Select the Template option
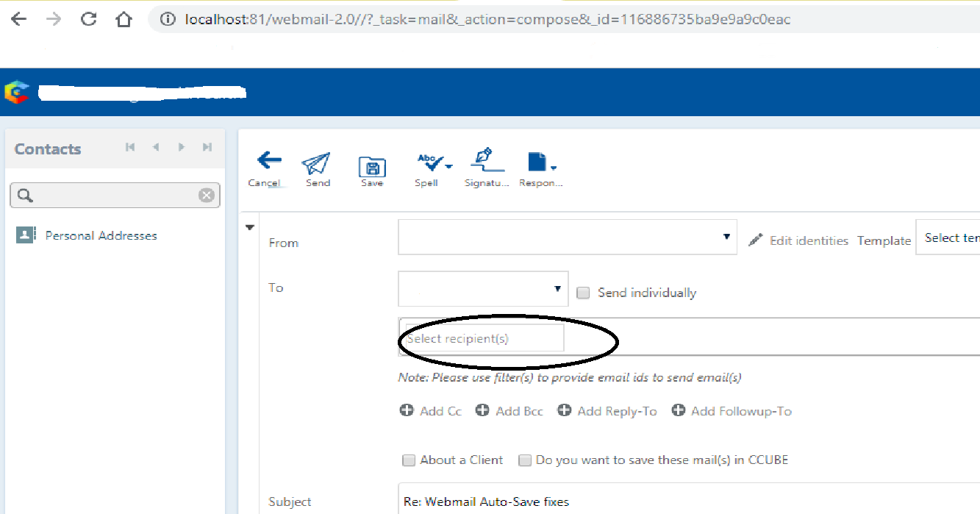Viewport: 980px width, 514px height. point(884,240)
